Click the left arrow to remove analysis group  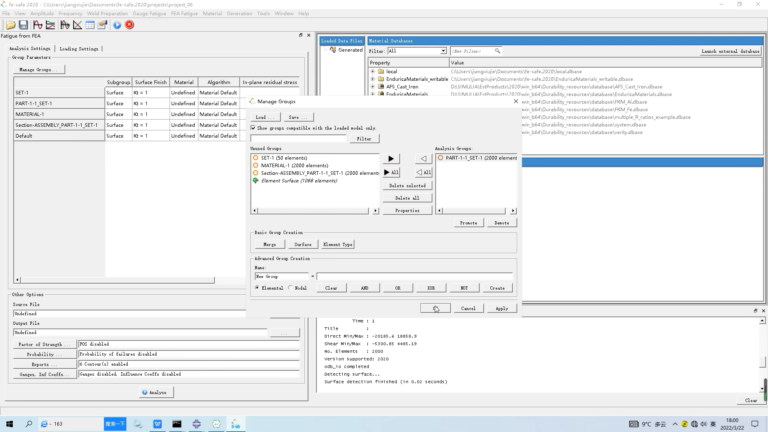(424, 159)
